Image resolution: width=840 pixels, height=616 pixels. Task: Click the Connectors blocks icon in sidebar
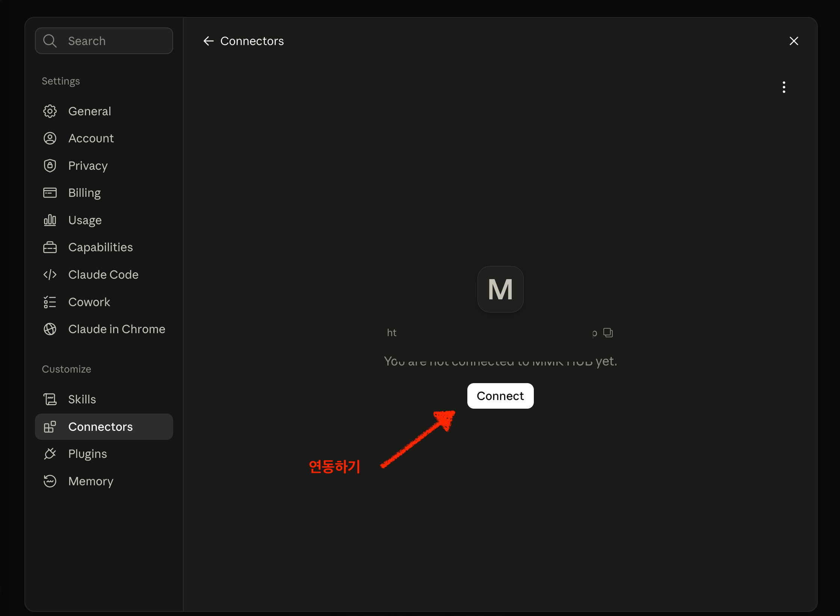point(50,427)
